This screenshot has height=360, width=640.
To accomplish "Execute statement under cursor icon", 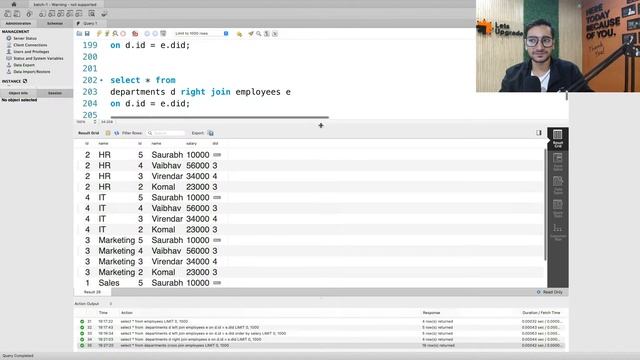I will 107,33.
